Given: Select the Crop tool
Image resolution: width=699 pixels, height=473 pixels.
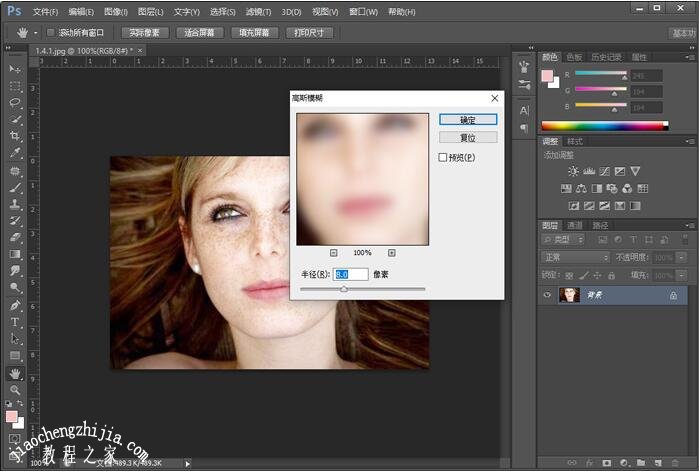Looking at the screenshot, I should pyautogui.click(x=15, y=136).
